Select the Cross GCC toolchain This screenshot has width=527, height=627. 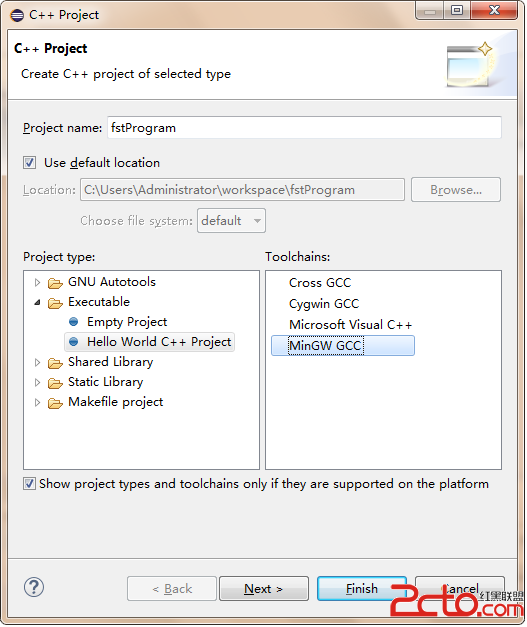[x=320, y=283]
